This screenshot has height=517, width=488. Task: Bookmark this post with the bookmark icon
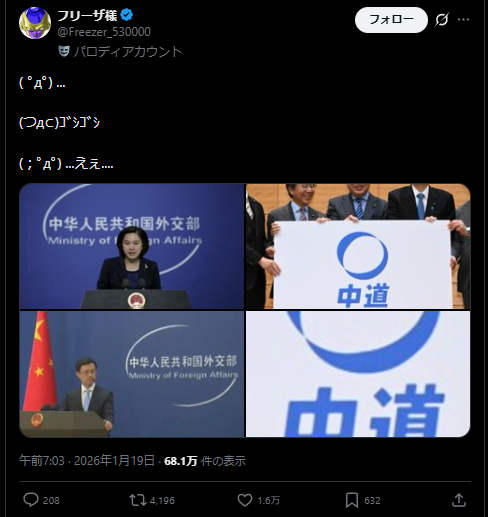(352, 500)
